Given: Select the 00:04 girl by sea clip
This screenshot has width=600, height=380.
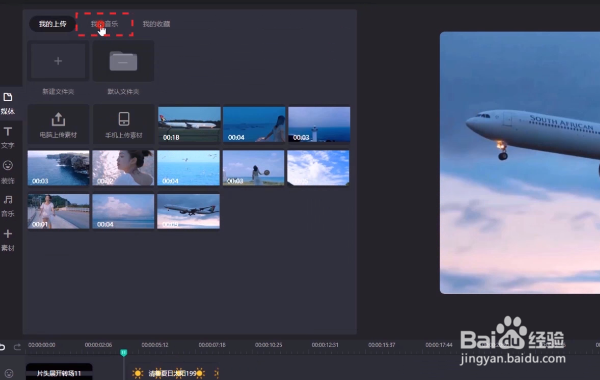Looking at the screenshot, I should pyautogui.click(x=254, y=124).
